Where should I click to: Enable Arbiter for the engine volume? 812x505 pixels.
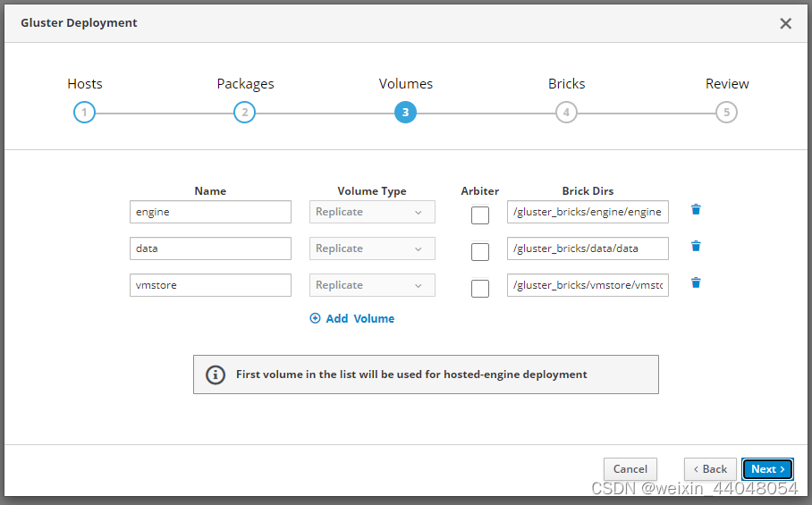(x=480, y=215)
